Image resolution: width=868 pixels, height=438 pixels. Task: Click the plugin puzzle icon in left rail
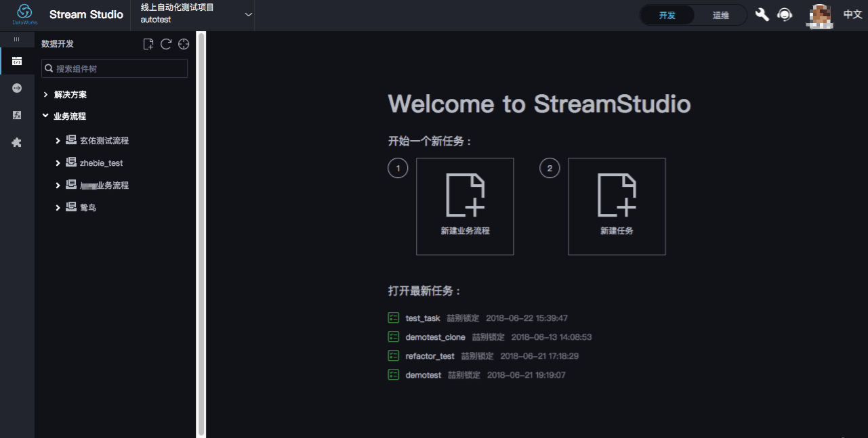[16, 142]
